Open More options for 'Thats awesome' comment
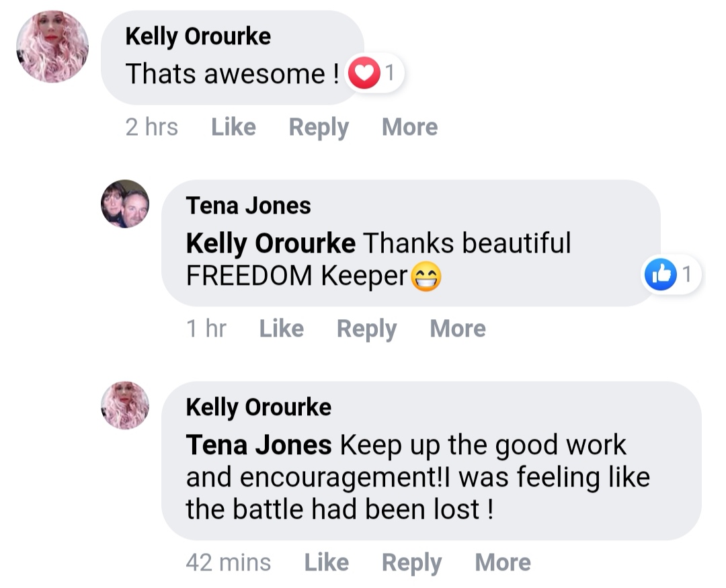Screen dimensions: 726x588 (x=409, y=127)
